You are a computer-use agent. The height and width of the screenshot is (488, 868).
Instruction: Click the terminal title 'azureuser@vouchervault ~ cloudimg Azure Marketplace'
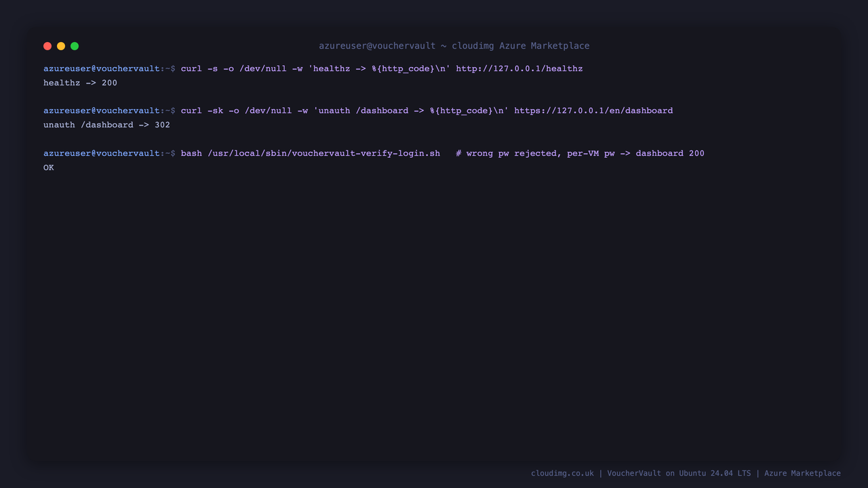pyautogui.click(x=454, y=46)
